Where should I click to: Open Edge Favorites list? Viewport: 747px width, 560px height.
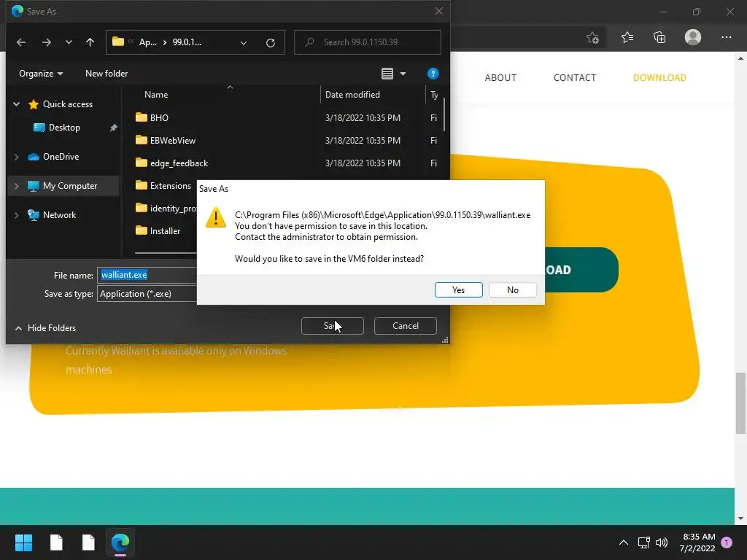click(627, 37)
